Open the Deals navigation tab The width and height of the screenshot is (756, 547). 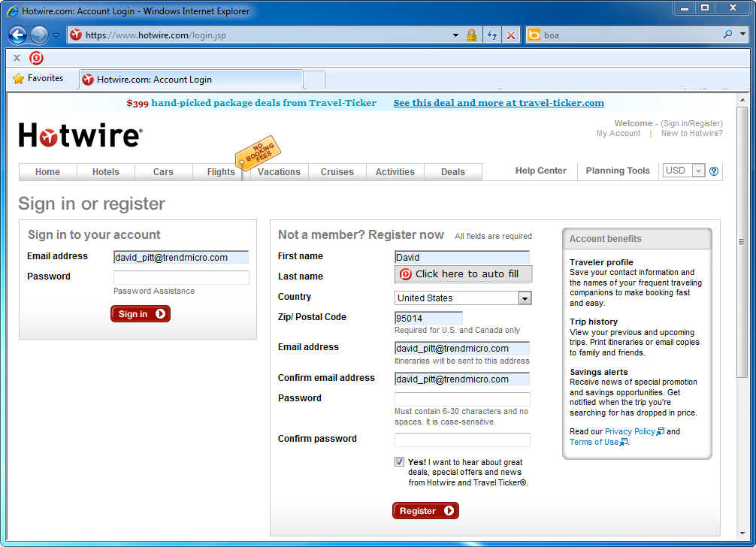click(452, 171)
